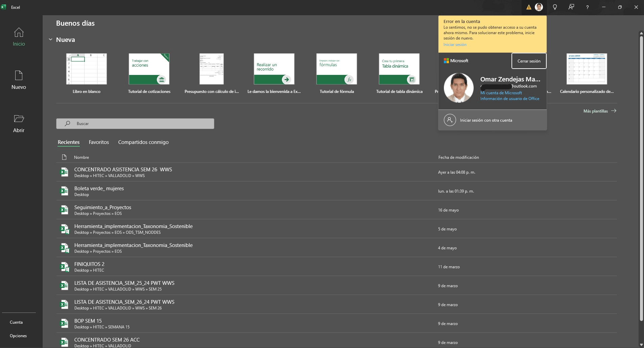The image size is (644, 348).
Task: Open the Más plantillas link
Action: coord(600,111)
